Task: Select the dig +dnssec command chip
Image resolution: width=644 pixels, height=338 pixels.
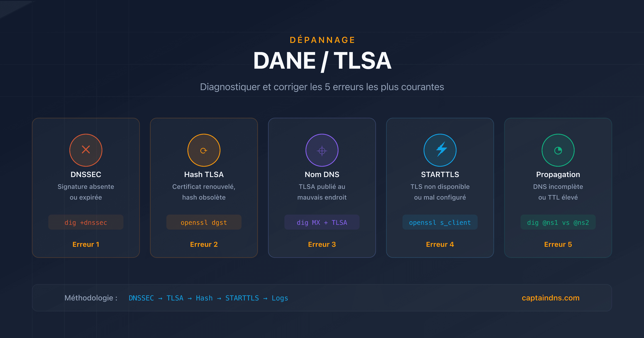Action: tap(86, 222)
